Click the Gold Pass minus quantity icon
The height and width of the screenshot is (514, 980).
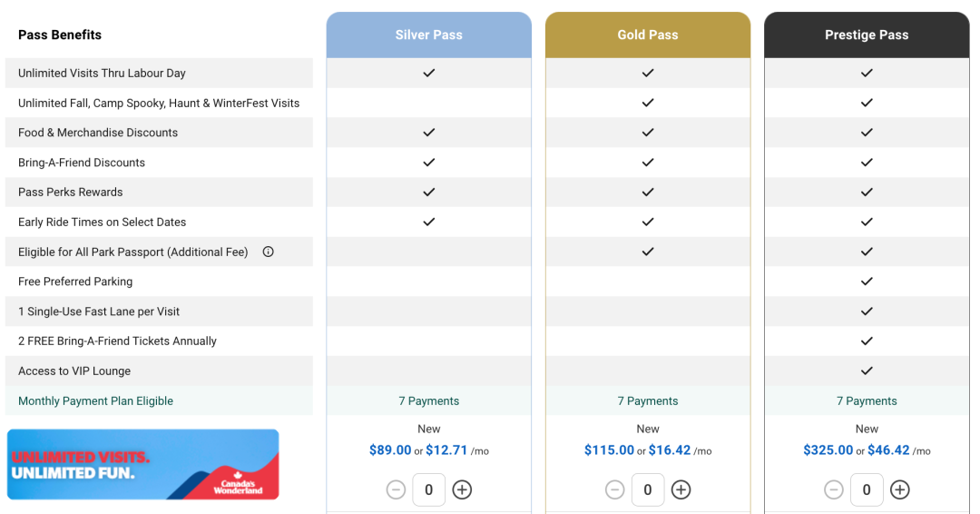614,489
